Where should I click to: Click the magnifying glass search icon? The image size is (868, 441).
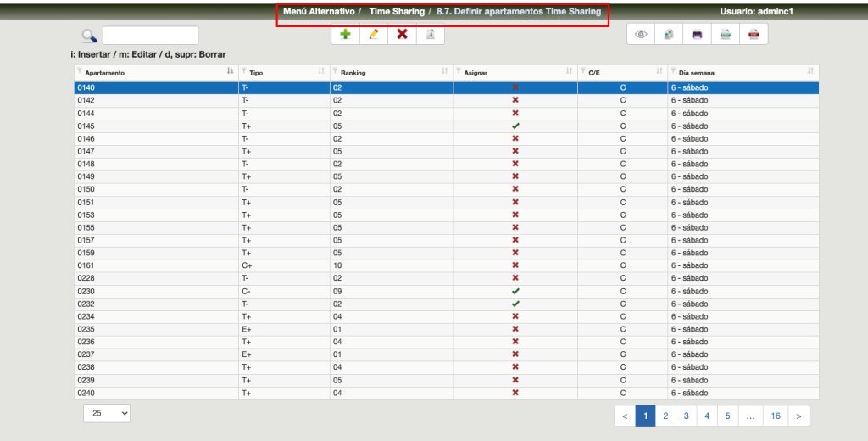coord(89,36)
